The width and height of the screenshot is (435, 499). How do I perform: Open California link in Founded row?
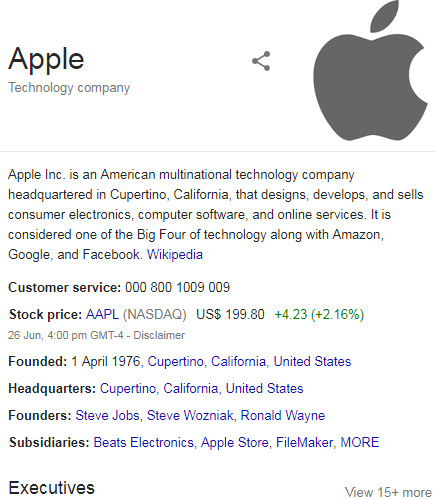point(238,362)
